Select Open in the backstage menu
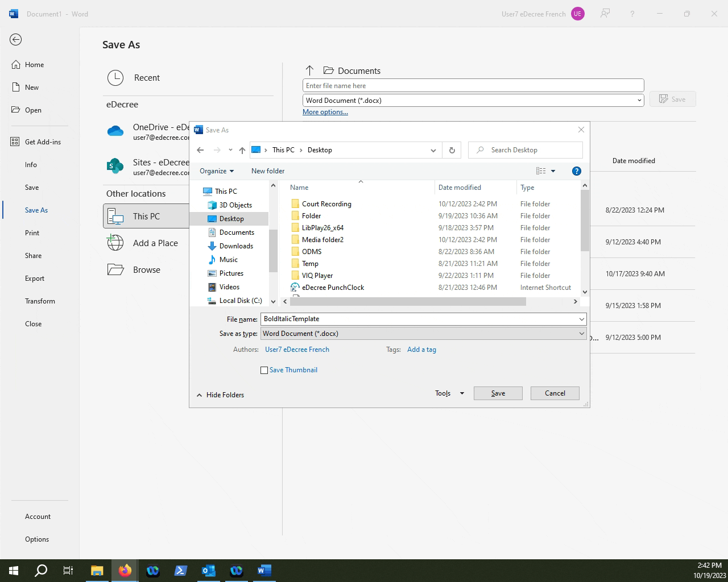 click(x=33, y=110)
